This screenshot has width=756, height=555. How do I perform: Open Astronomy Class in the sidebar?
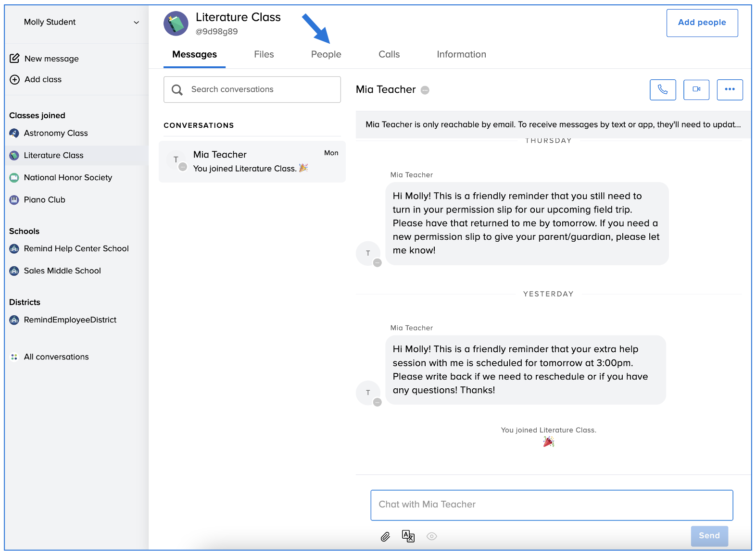click(x=56, y=133)
